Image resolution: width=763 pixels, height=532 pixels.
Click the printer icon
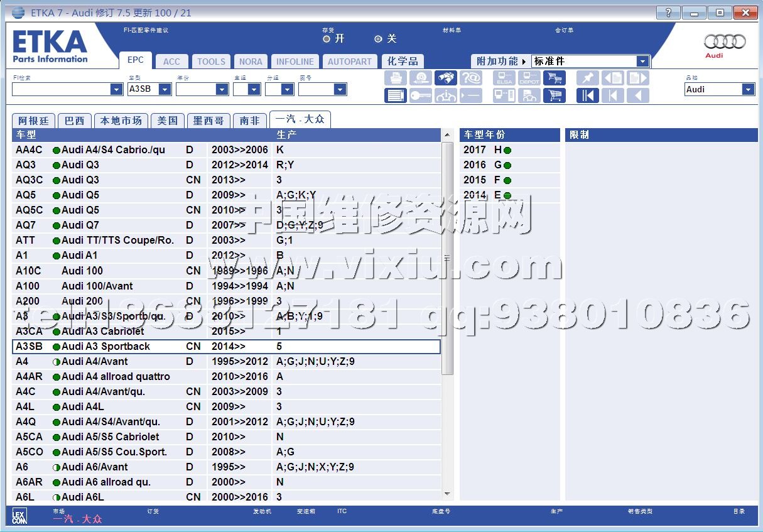(395, 78)
